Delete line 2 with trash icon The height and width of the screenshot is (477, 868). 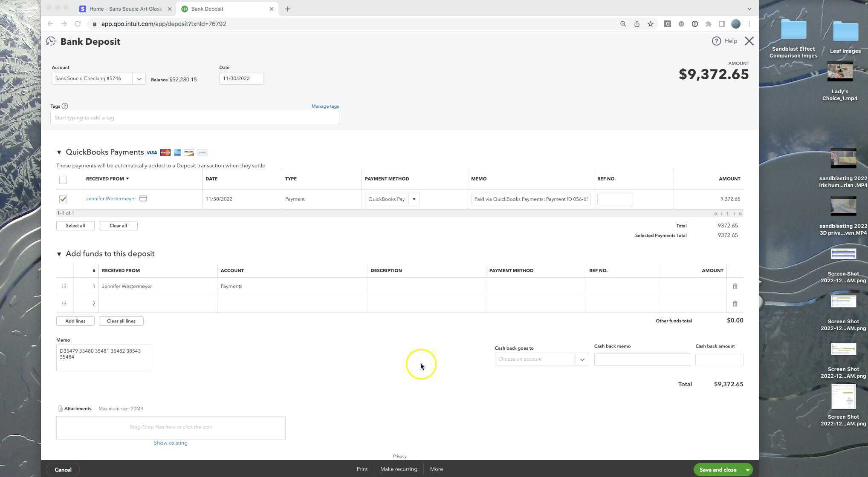click(735, 304)
